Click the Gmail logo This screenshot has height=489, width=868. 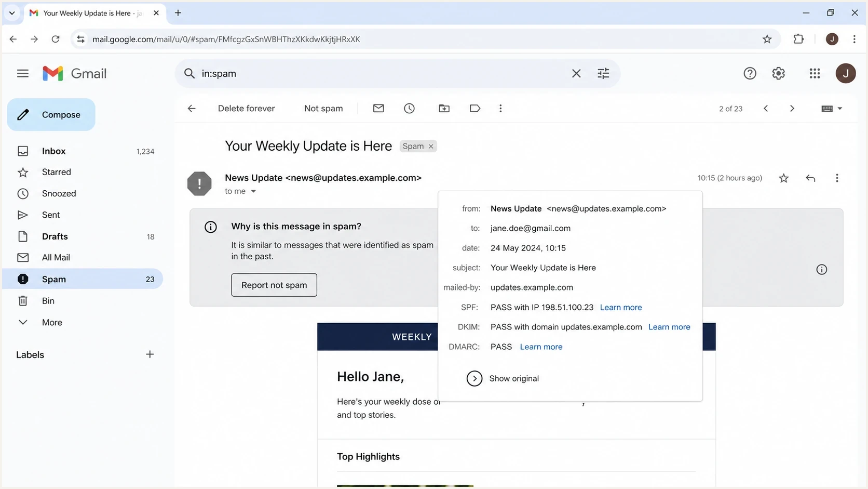pos(74,73)
